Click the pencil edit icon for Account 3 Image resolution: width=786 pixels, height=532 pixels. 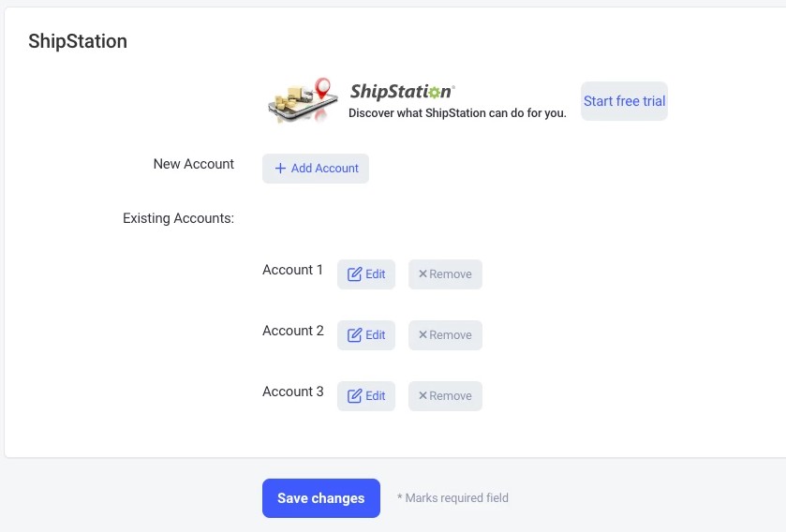coord(354,396)
